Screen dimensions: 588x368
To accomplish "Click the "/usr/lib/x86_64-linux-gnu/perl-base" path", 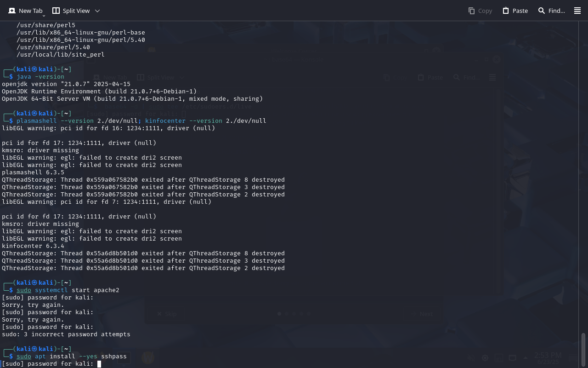I will tap(81, 33).
